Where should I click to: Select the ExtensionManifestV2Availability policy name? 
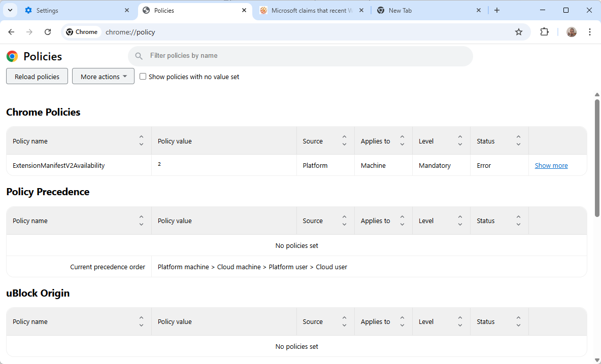point(59,165)
